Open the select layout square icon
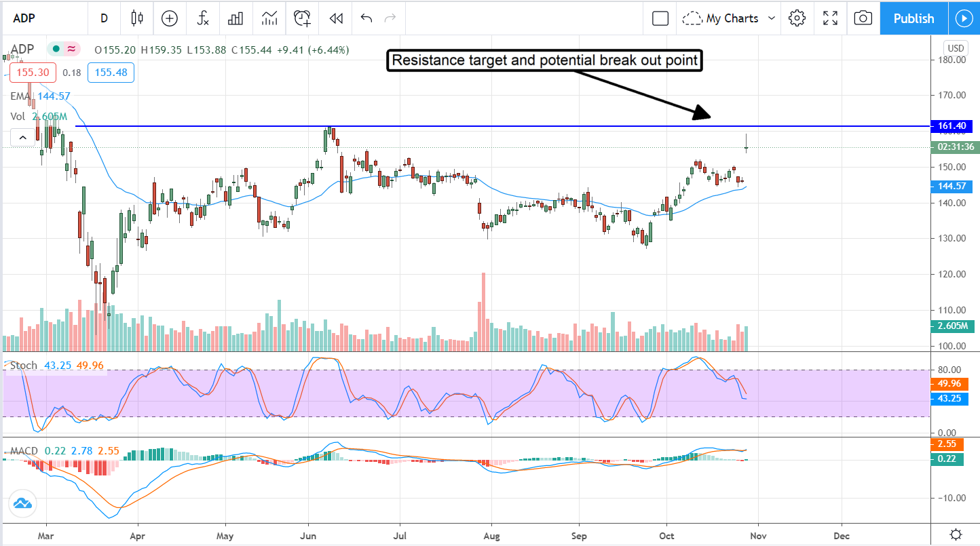 click(660, 18)
